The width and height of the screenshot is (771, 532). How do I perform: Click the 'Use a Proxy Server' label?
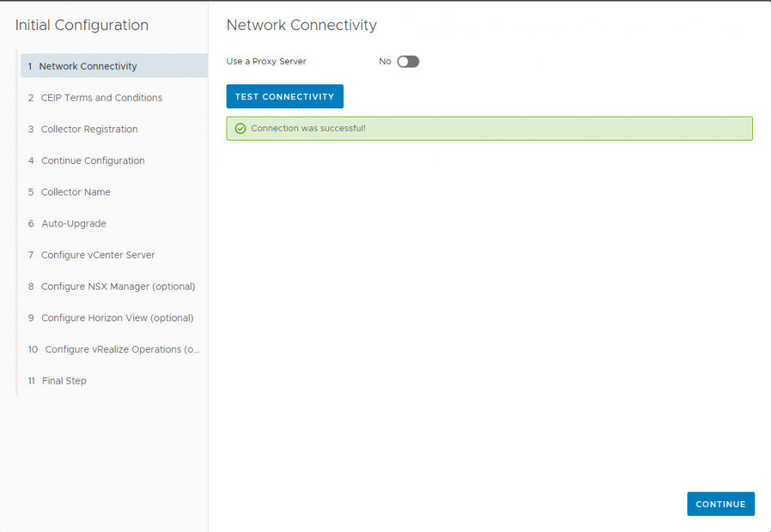tap(266, 62)
